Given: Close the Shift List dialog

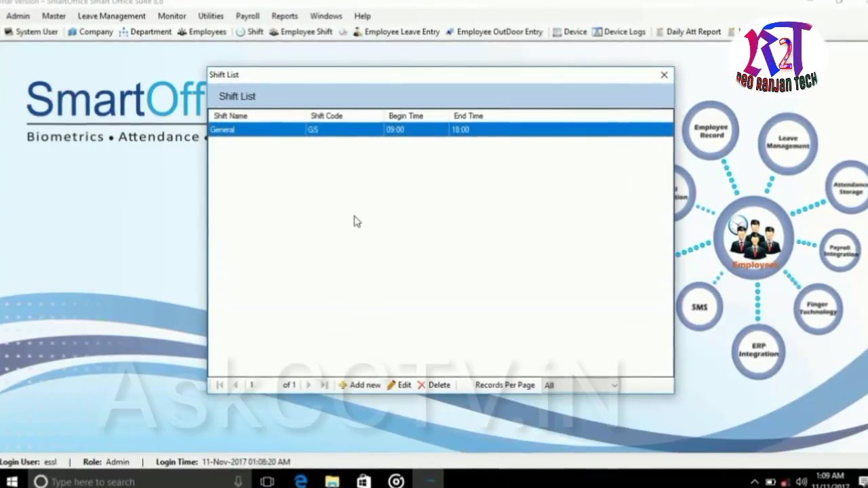Looking at the screenshot, I should pos(664,75).
